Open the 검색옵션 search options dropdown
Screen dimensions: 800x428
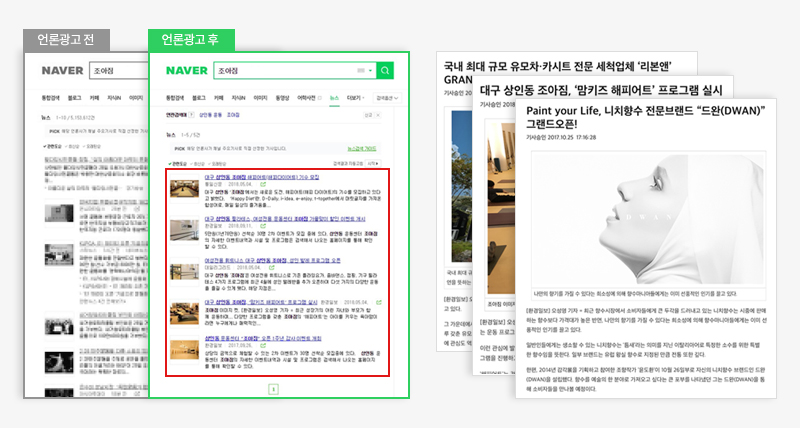tap(387, 98)
